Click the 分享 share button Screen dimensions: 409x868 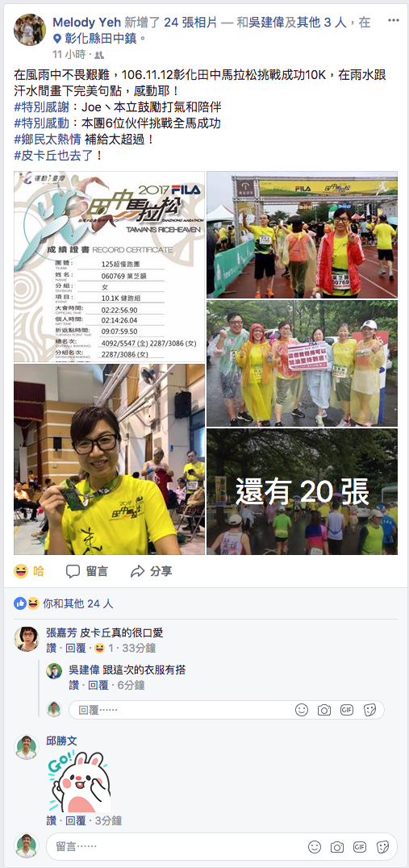151,571
